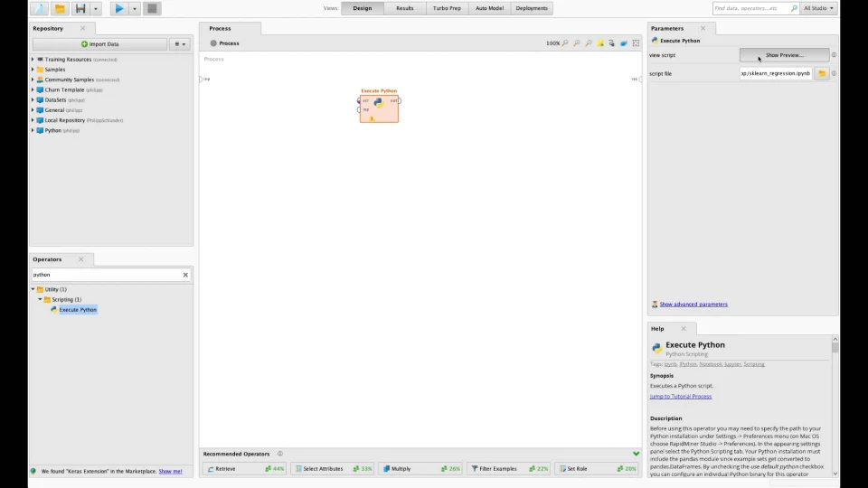Open the Import Data options dropdown
The width and height of the screenshot is (868, 488).
click(x=180, y=43)
